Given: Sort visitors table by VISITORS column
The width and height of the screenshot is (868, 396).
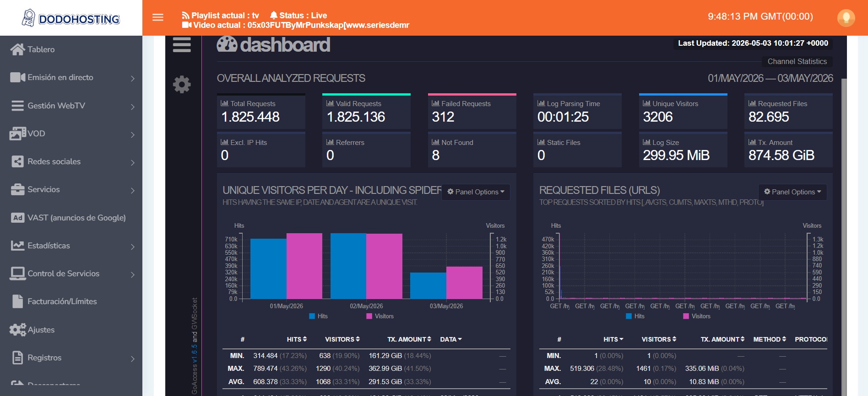Looking at the screenshot, I should tap(342, 339).
